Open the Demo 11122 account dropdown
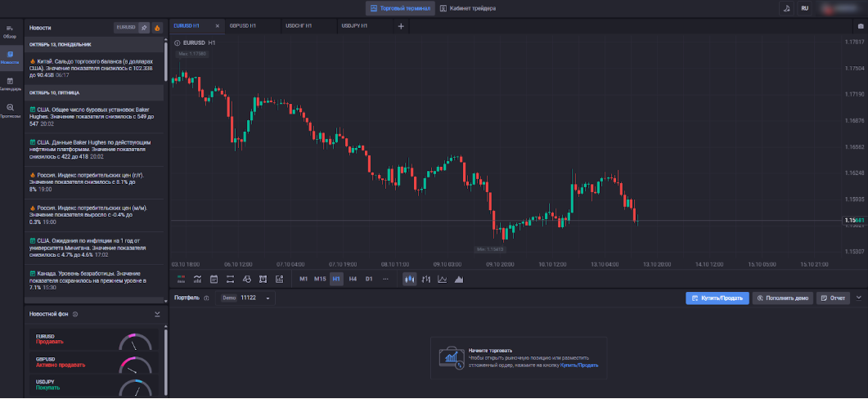The width and height of the screenshot is (868, 399). 245,298
